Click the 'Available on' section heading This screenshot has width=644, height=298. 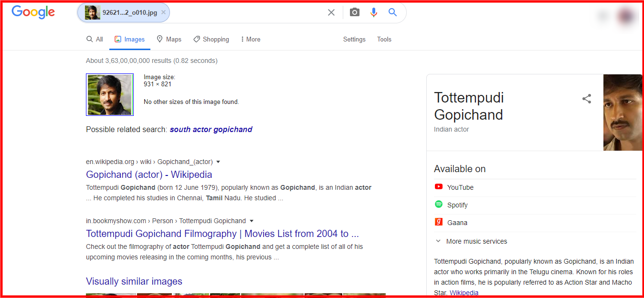click(x=460, y=169)
